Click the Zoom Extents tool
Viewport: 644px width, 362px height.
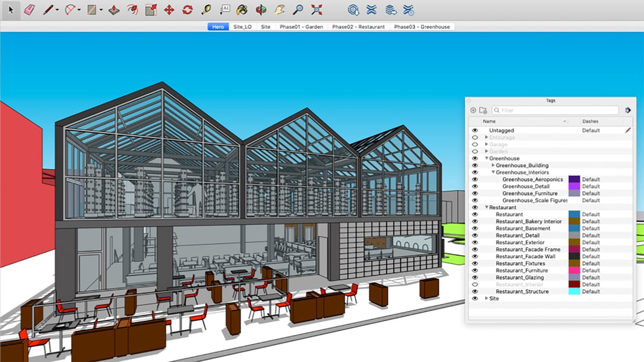coord(317,10)
